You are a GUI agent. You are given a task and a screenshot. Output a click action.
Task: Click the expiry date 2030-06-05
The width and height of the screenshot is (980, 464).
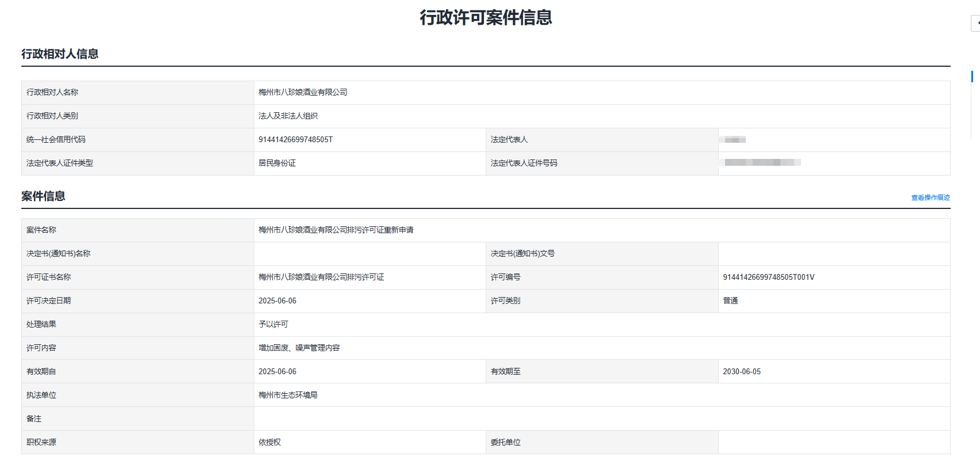pyautogui.click(x=741, y=371)
